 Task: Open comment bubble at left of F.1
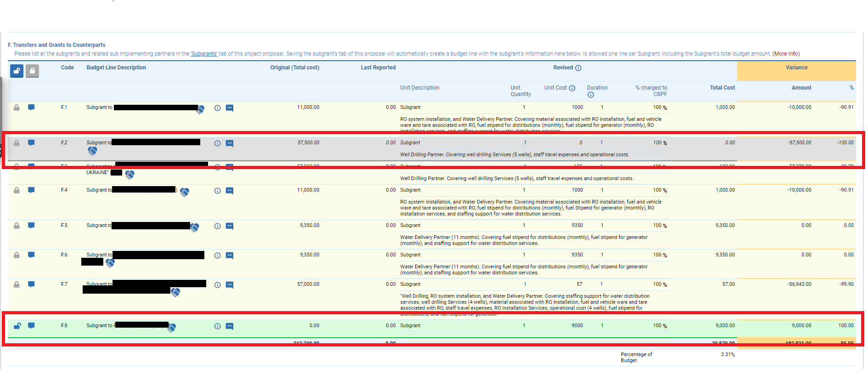pos(31,108)
